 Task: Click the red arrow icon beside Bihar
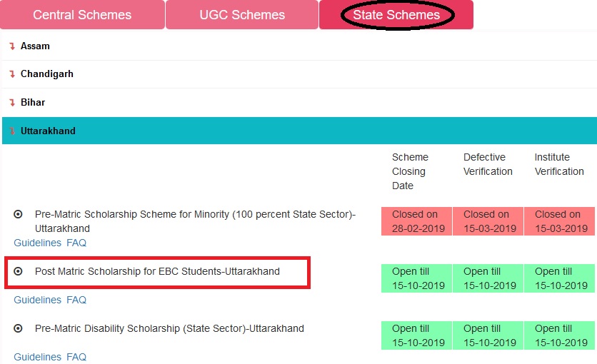click(12, 102)
